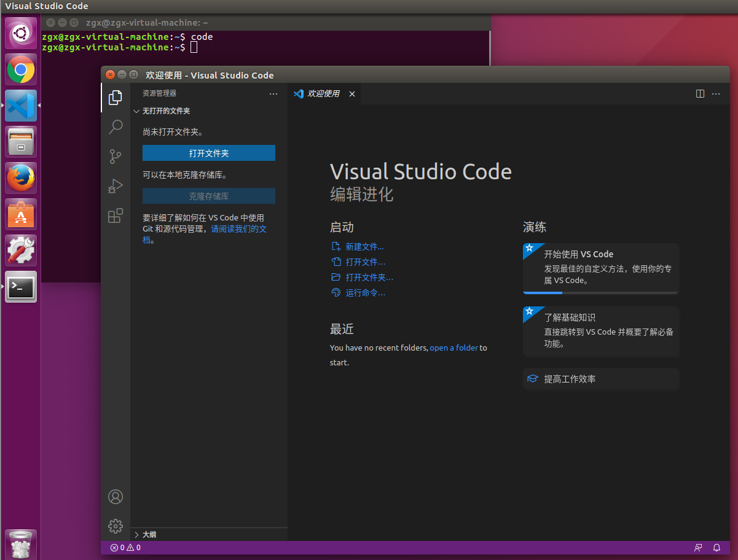Screen dimensions: 738x560
Task: Click the folder icon beside 打开文件夹
Action: click(x=336, y=278)
